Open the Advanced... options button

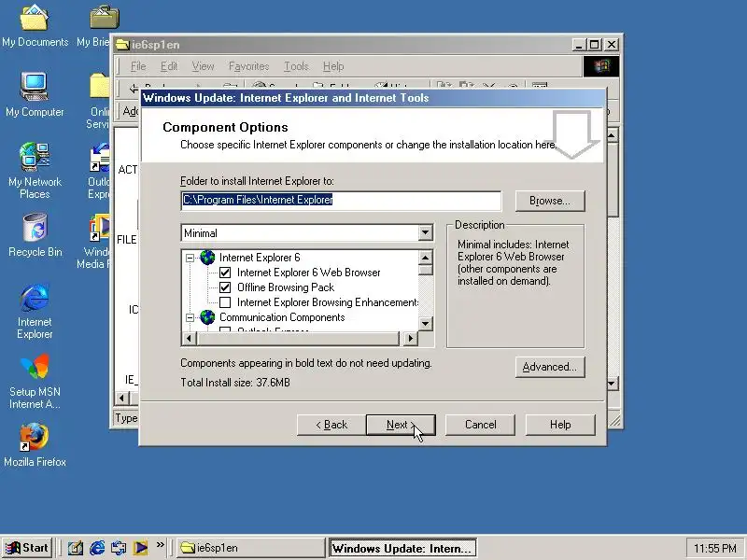[x=550, y=367]
